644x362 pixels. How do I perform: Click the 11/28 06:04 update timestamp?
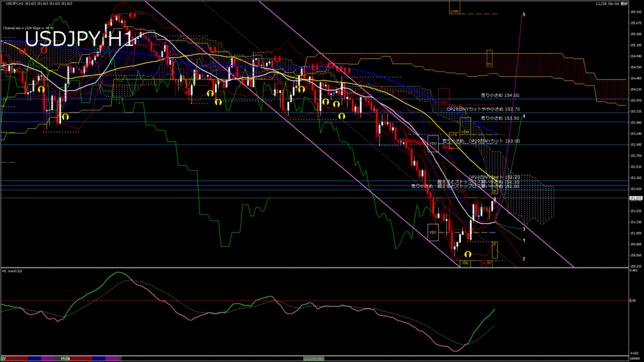coord(611,4)
